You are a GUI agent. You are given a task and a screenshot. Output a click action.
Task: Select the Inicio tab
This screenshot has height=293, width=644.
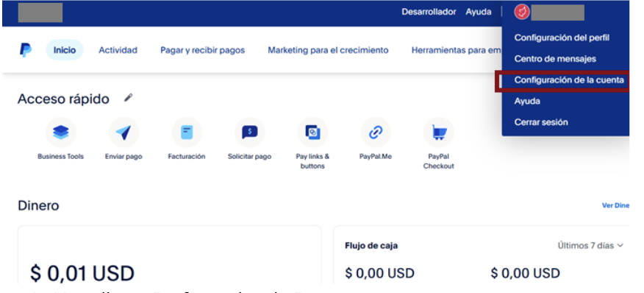click(x=65, y=50)
